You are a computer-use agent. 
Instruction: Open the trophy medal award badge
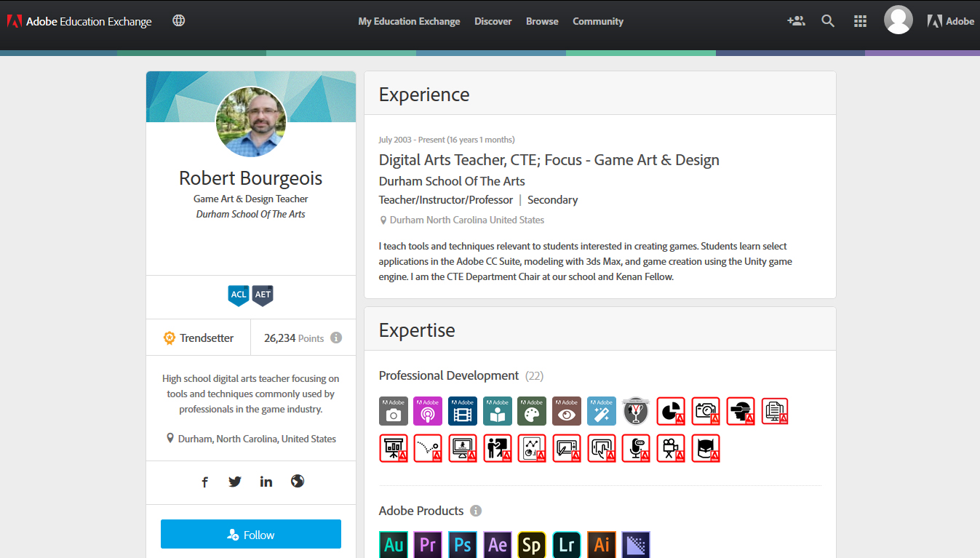coord(636,411)
